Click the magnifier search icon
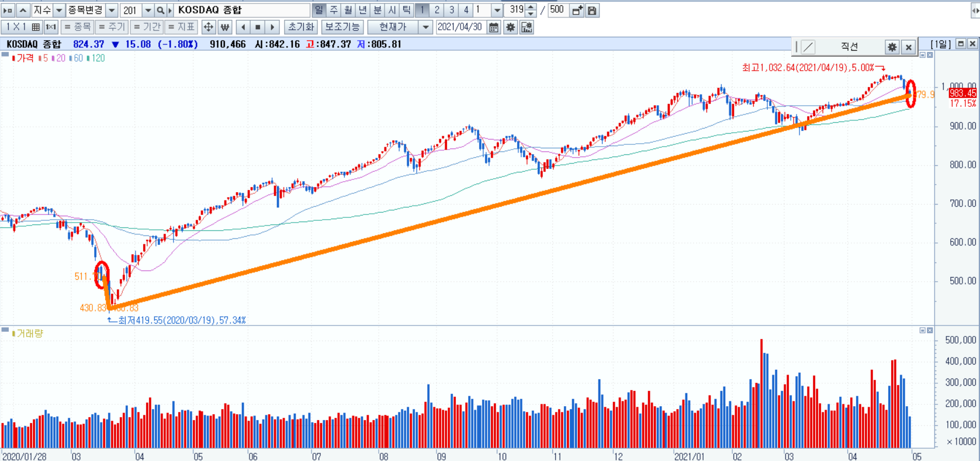Image resolution: width=980 pixels, height=461 pixels. 160,11
